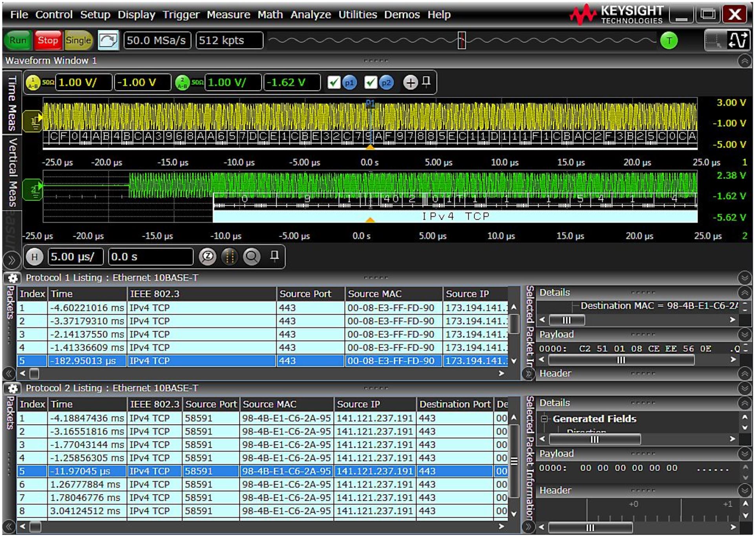Click the Protocol 1 payload horizontal scrollbar thumb
The height and width of the screenshot is (538, 756).
point(621,360)
